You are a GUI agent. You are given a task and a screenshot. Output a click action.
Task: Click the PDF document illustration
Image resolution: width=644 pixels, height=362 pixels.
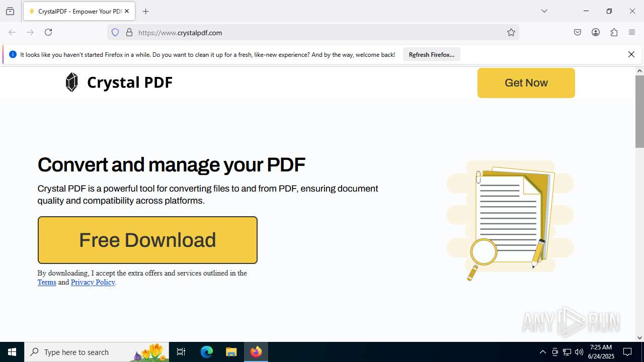pyautogui.click(x=510, y=220)
